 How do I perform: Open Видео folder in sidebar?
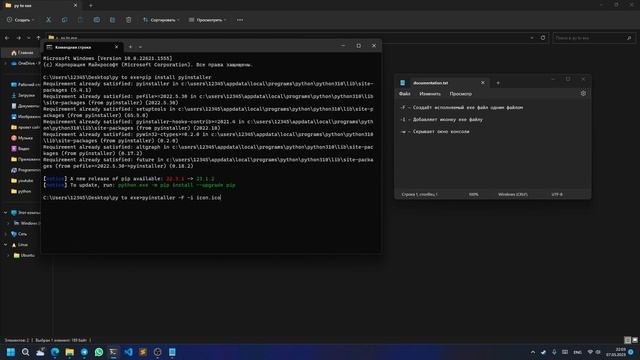(20, 149)
